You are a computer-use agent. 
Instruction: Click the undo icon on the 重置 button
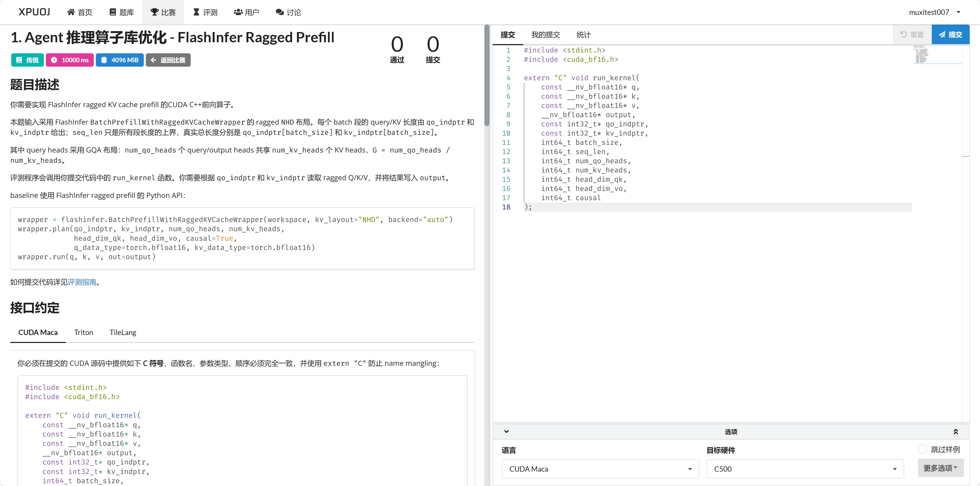[904, 35]
